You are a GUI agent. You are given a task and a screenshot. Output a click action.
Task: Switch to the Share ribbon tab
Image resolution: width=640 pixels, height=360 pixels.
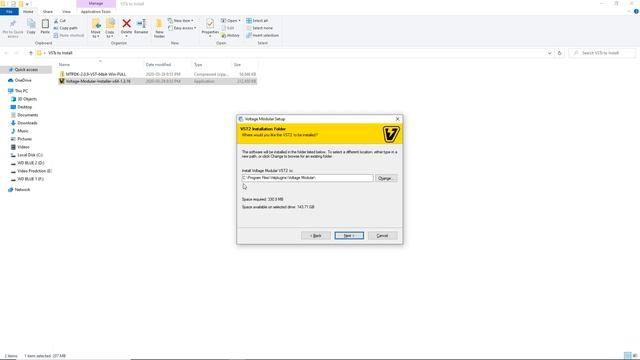coord(48,11)
